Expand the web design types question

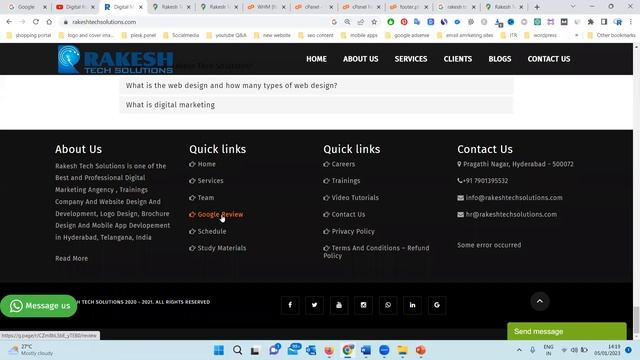316,85
